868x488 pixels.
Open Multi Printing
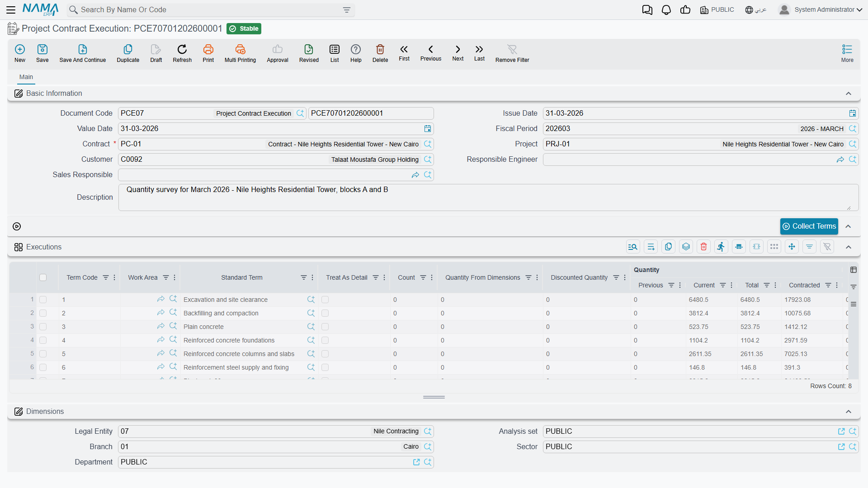pos(240,53)
